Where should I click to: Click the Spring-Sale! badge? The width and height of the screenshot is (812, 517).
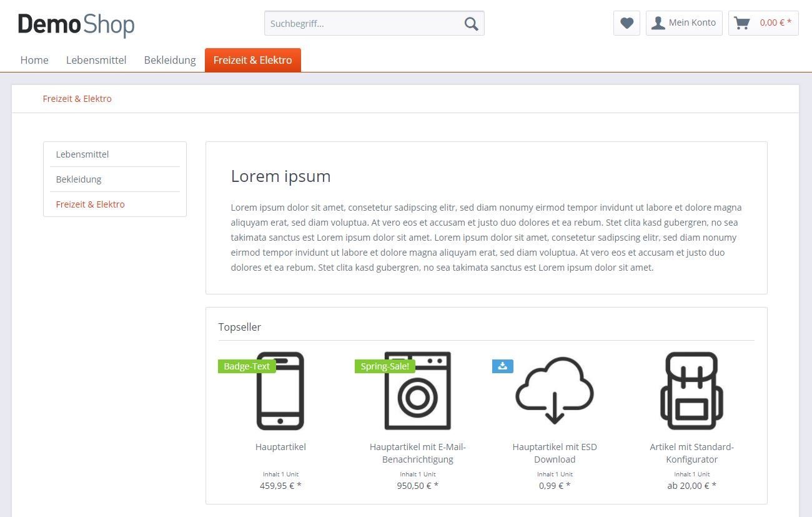[385, 366]
